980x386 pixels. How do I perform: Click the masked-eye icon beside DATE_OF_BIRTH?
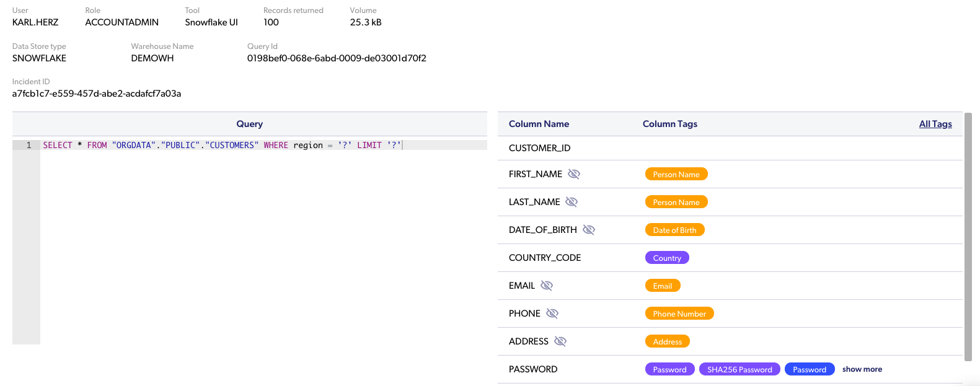[x=589, y=230]
